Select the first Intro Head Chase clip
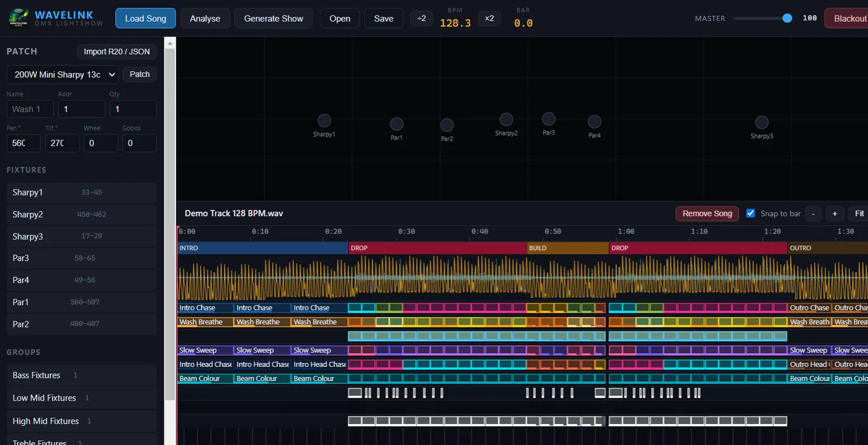The width and height of the screenshot is (868, 445). pos(205,364)
